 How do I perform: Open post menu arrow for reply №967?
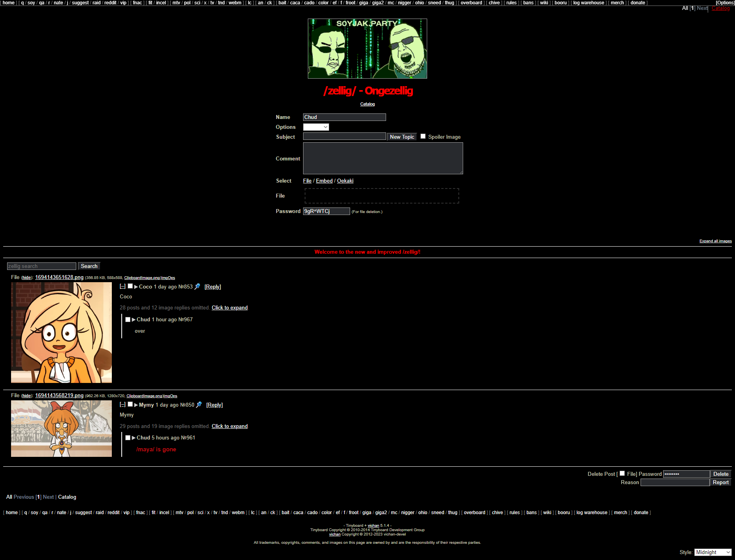coord(134,320)
